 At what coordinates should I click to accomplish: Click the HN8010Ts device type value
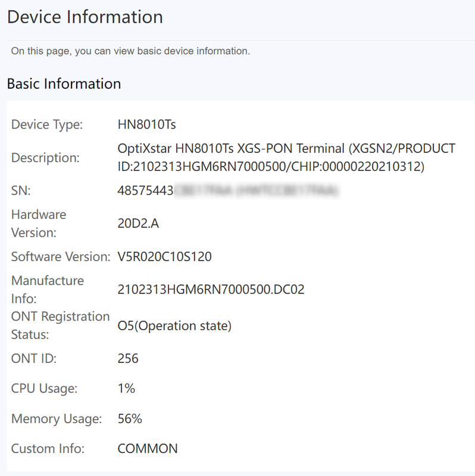pyautogui.click(x=147, y=125)
